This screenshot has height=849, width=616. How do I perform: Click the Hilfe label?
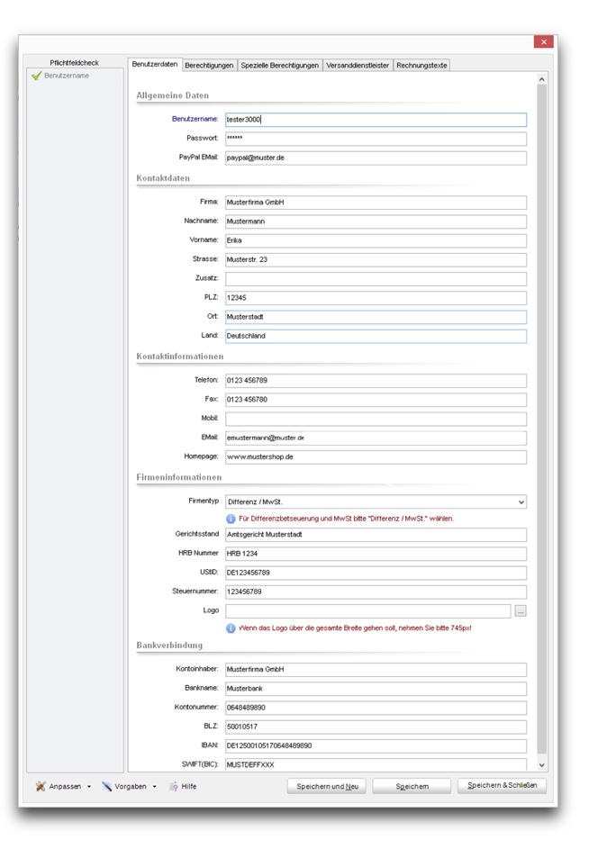click(x=189, y=786)
